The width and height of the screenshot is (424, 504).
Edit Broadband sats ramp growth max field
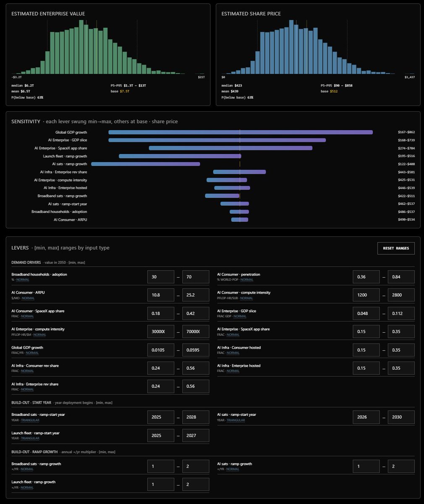click(196, 466)
